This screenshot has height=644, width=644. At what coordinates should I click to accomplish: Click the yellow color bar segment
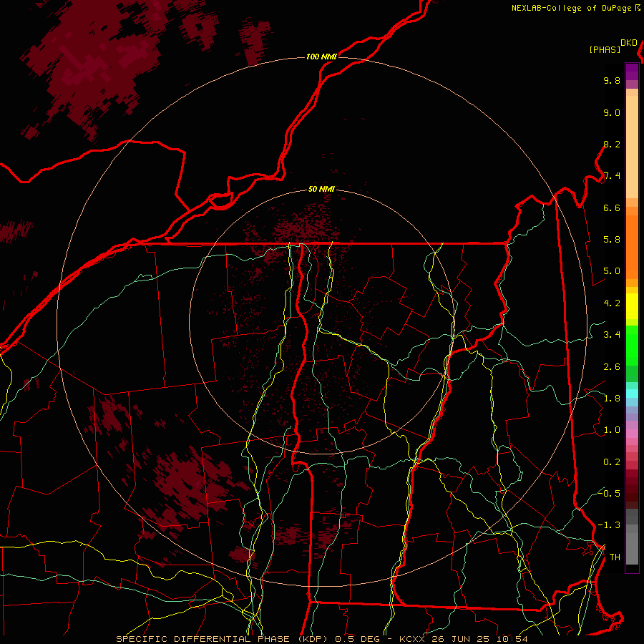tap(632, 306)
